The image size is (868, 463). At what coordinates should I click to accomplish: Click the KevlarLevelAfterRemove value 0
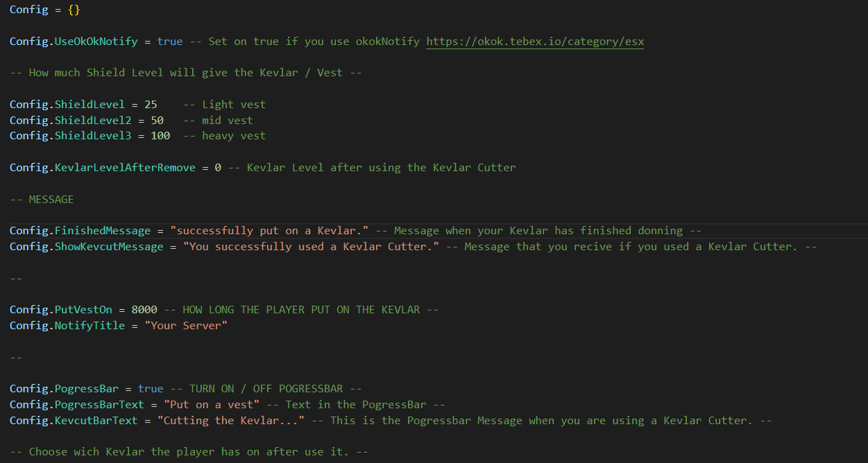click(218, 168)
